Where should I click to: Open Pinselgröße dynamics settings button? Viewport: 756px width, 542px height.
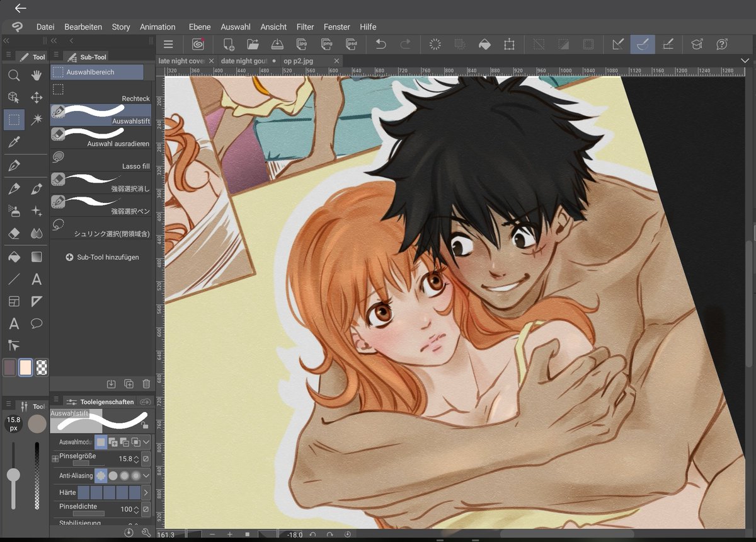click(146, 459)
